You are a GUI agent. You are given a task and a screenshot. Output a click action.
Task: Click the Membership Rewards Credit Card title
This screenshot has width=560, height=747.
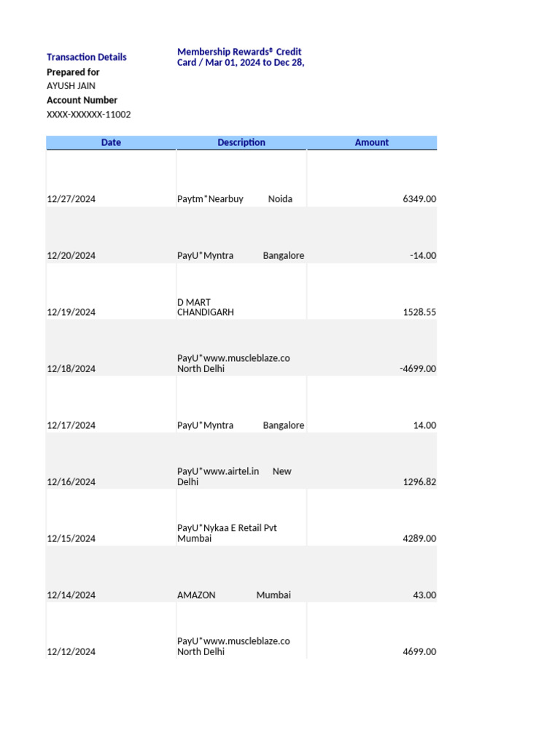pos(240,57)
